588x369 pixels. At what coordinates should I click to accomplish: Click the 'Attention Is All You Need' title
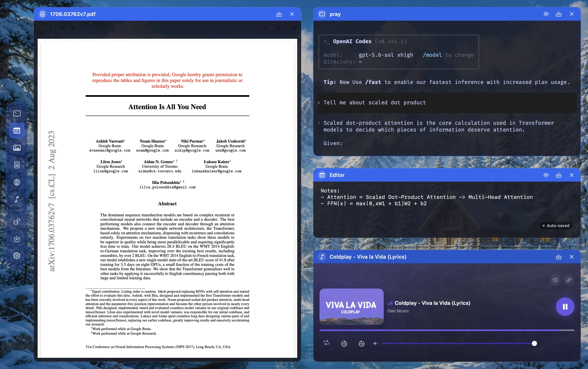click(x=167, y=107)
